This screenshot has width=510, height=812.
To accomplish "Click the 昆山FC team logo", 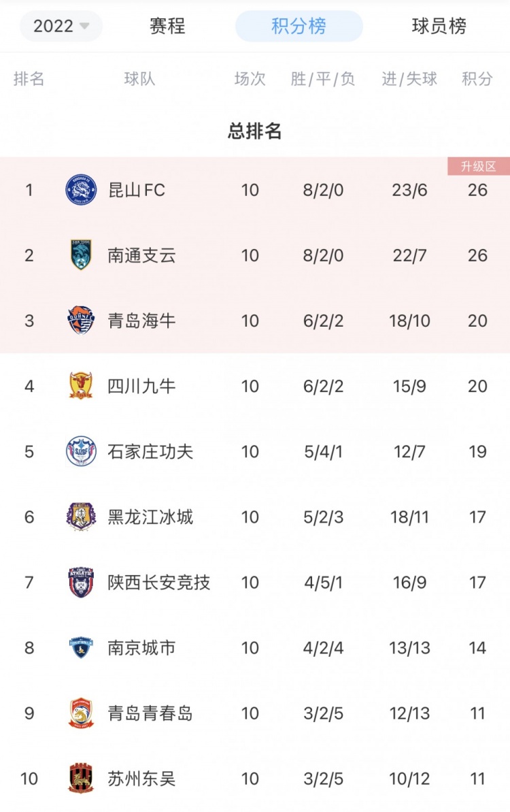I will click(81, 189).
